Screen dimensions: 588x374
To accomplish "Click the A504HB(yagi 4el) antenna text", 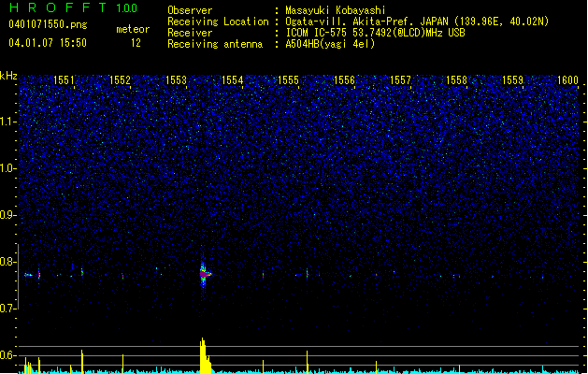I will [330, 44].
